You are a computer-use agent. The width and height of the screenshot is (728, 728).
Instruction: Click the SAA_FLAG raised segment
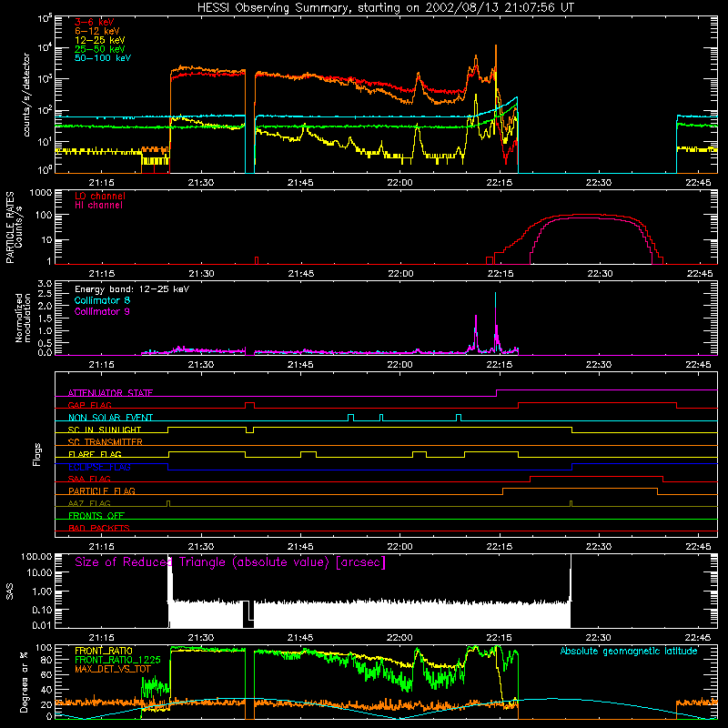[x=596, y=476]
